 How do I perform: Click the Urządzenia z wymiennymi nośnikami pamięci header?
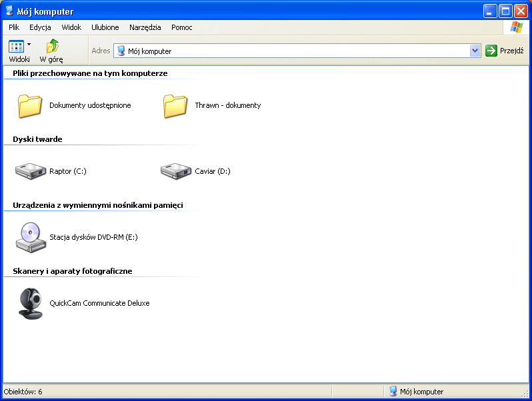pyautogui.click(x=98, y=205)
